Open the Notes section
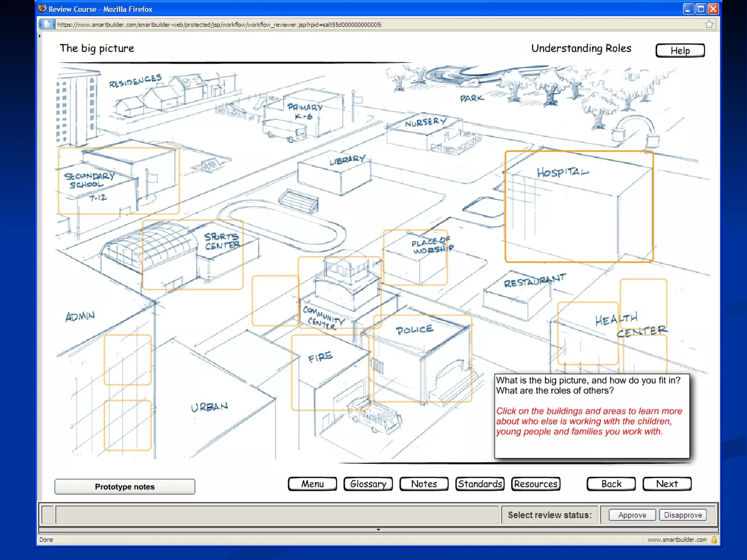This screenshot has height=560, width=747. pyautogui.click(x=424, y=484)
